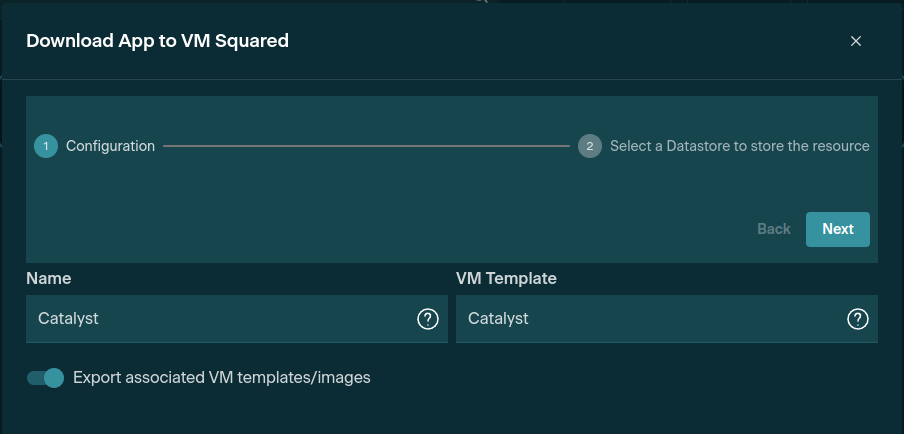Disable Export associated VM templates/images switch
Image resolution: width=904 pixels, height=434 pixels.
click(x=45, y=378)
